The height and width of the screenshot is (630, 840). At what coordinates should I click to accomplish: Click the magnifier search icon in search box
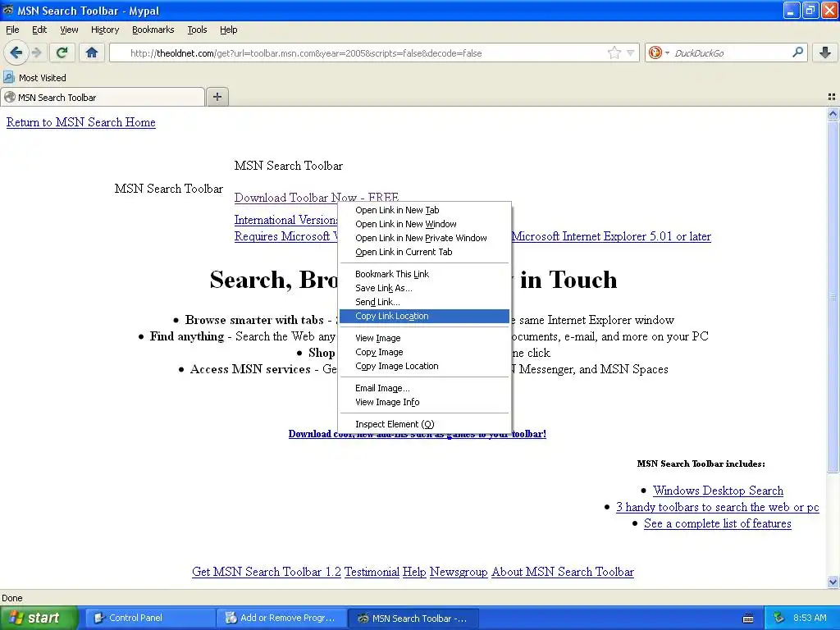coord(797,52)
